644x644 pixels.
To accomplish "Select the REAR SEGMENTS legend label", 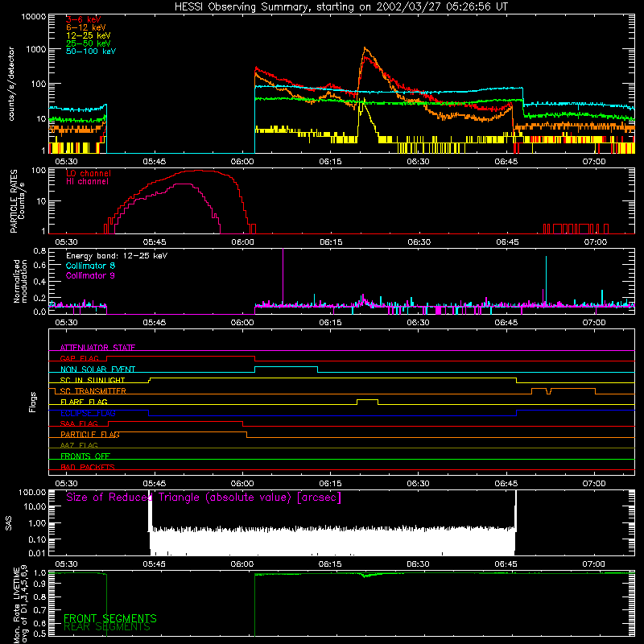I will click(107, 627).
